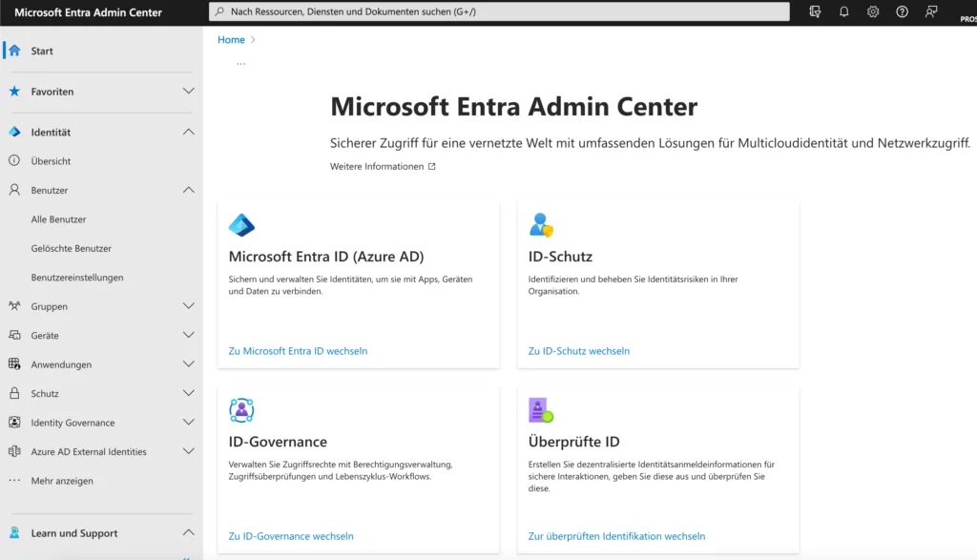The height and width of the screenshot is (560, 977).
Task: Click Mehr anzeigen in sidebar
Action: tap(62, 481)
